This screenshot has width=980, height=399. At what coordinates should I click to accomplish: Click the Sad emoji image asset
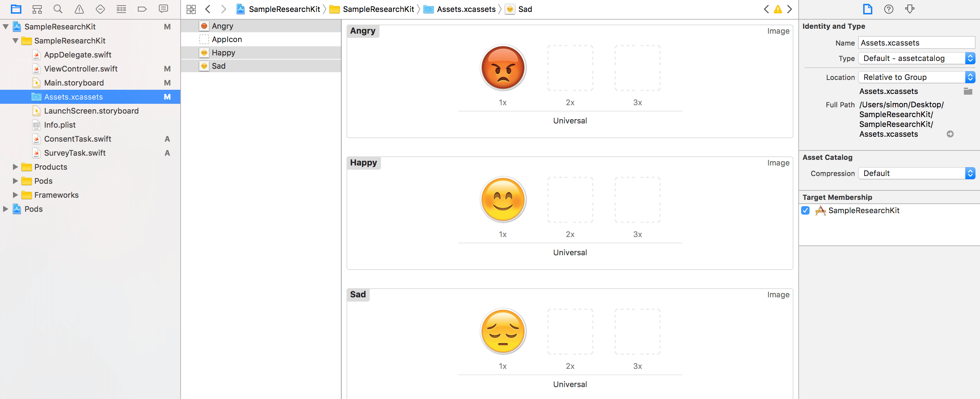coord(503,332)
